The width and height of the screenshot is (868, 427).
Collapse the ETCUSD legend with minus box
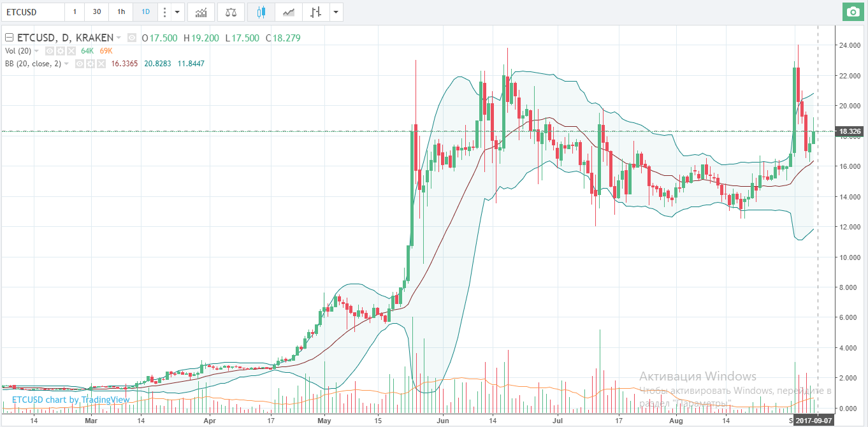(8, 38)
